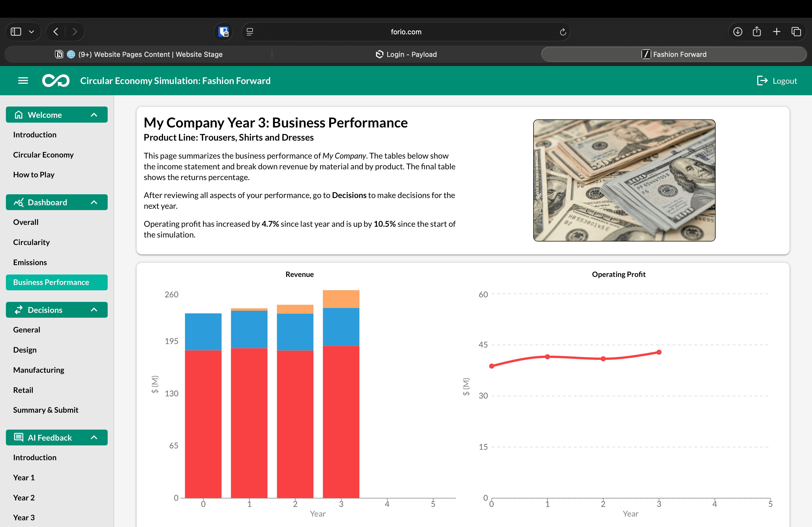Click Year 3 operating profit data point
This screenshot has width=812, height=527.
(659, 352)
